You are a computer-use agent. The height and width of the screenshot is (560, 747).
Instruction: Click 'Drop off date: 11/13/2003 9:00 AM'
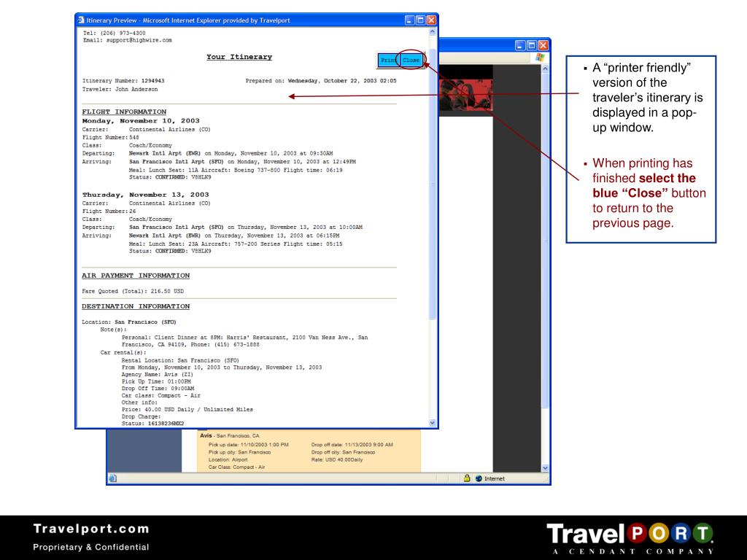coord(352,444)
